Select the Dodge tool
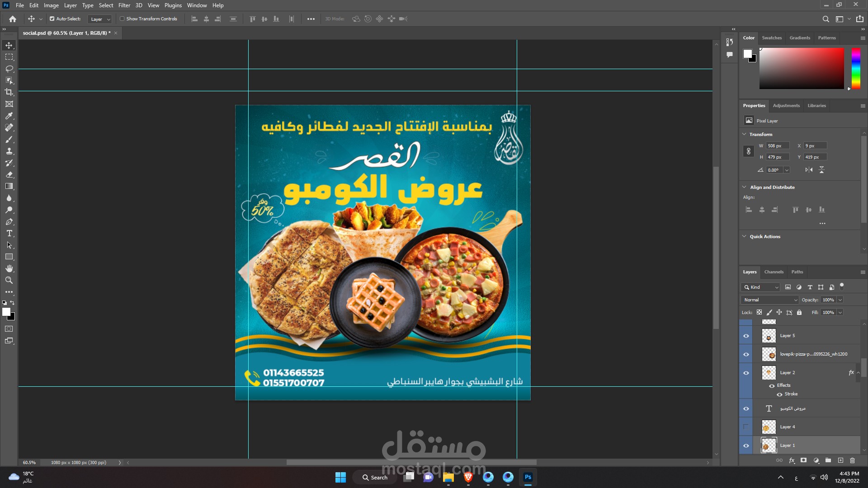 pos(9,210)
